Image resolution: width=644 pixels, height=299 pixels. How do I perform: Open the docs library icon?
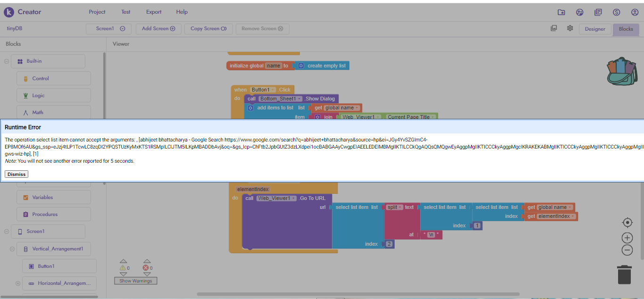coord(598,12)
